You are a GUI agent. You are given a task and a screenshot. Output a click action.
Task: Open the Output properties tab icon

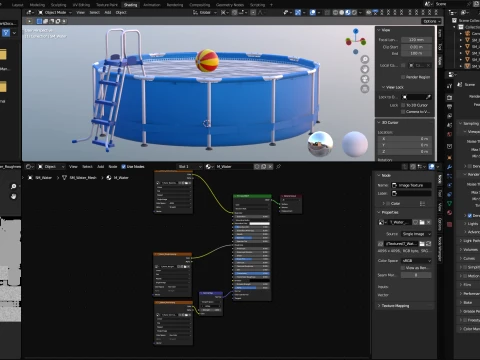click(x=450, y=107)
